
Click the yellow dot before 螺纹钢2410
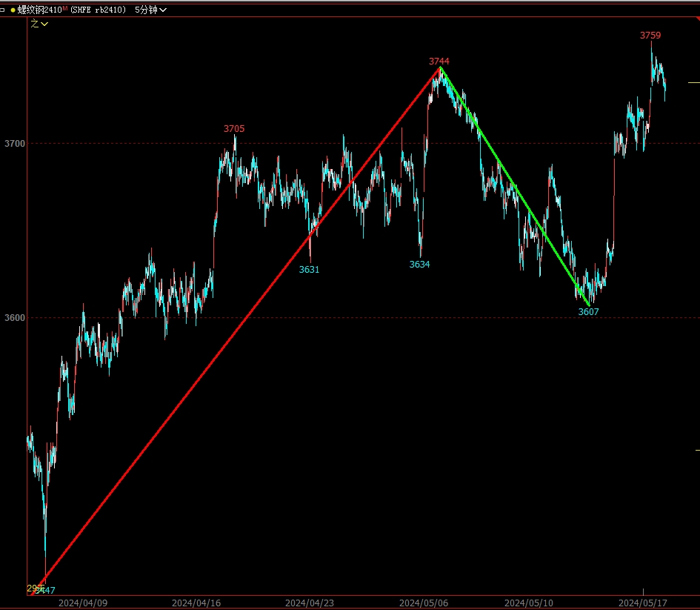(13, 10)
